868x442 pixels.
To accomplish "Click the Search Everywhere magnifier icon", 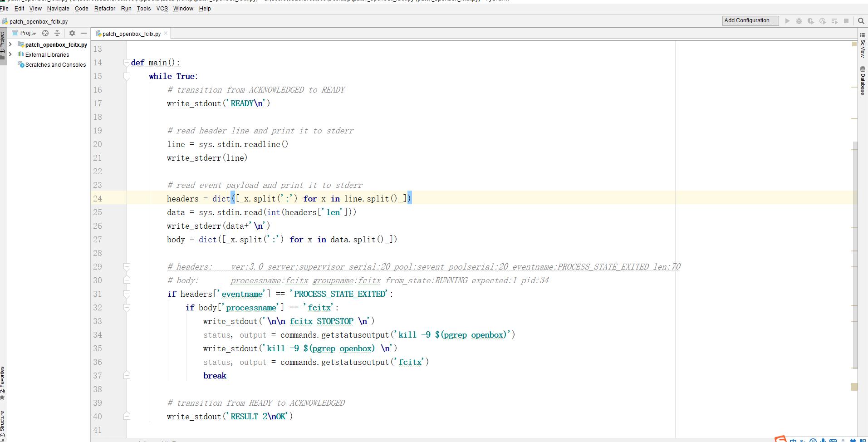I will [x=861, y=21].
